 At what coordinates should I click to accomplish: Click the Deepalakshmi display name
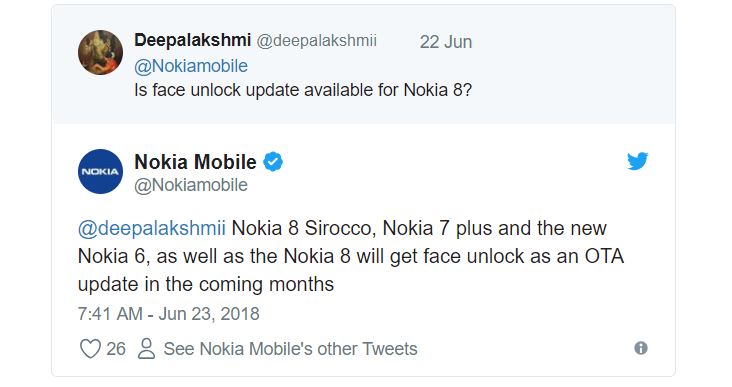click(x=192, y=40)
